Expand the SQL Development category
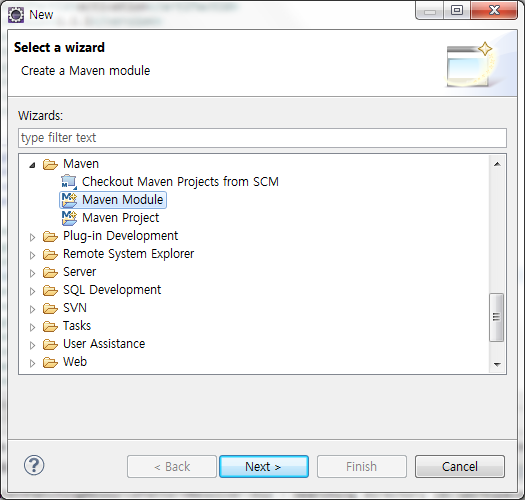 [x=32, y=291]
